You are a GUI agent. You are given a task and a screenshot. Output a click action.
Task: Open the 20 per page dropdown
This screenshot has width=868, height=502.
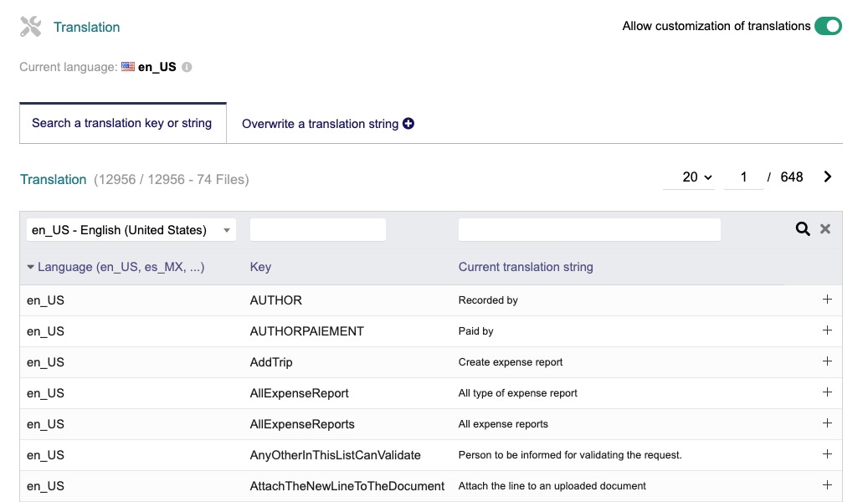696,177
